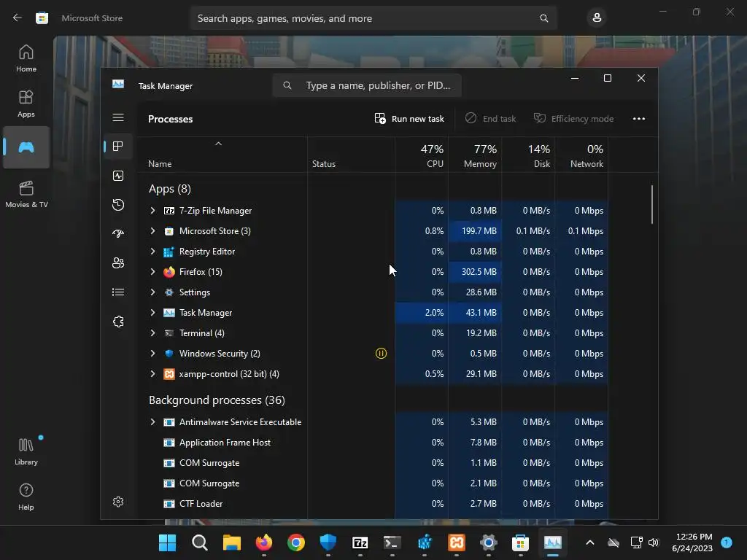Click the Task Manager CPU value 2.0%

434,313
